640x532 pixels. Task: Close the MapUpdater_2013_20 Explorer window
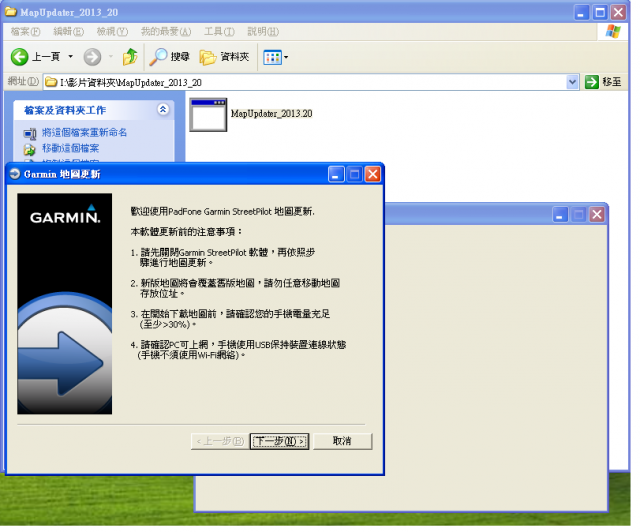tap(618, 13)
